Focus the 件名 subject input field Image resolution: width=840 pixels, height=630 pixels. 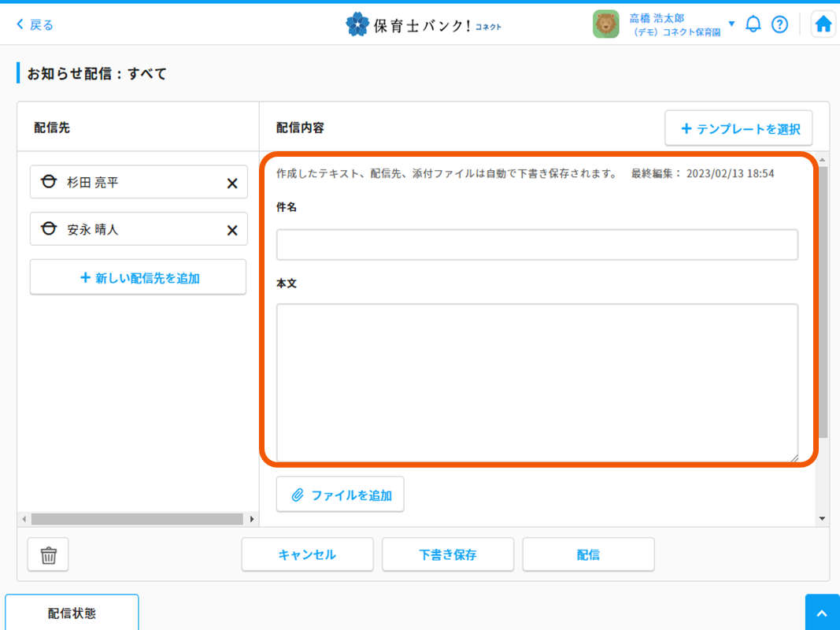click(537, 245)
